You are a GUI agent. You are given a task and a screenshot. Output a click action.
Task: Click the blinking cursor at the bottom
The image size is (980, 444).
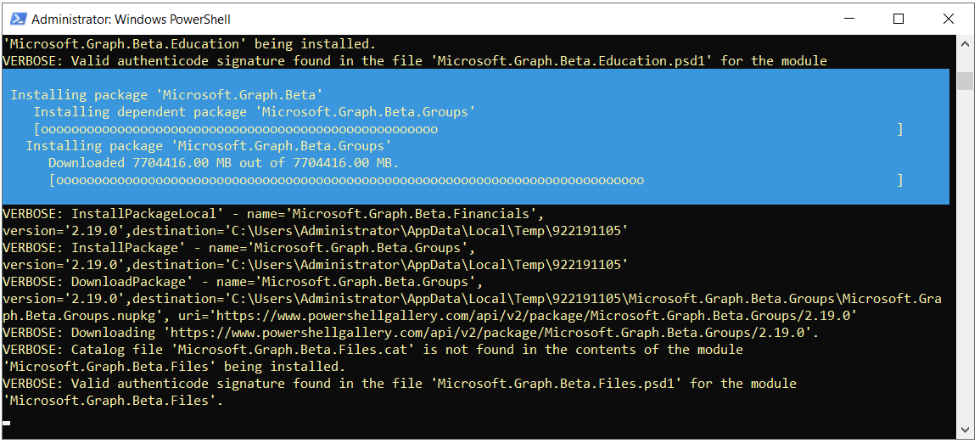coord(7,421)
